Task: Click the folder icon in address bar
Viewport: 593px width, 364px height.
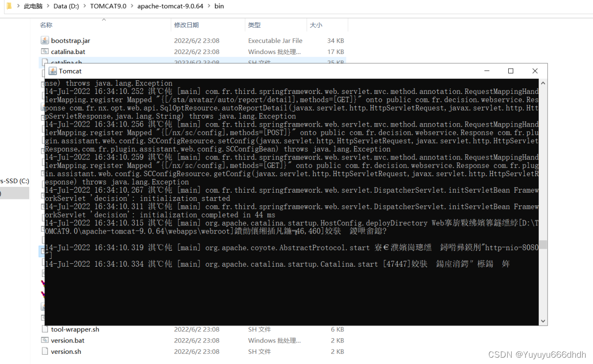Action: tap(9, 6)
